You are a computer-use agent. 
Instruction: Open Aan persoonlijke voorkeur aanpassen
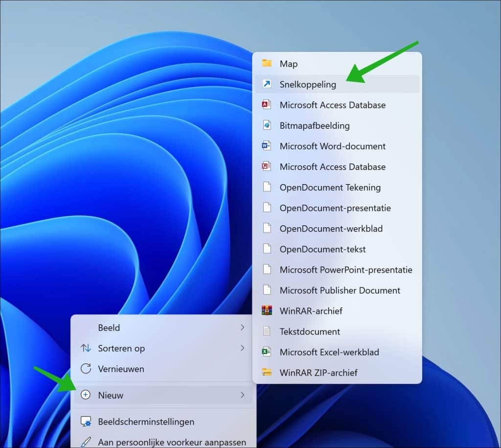pyautogui.click(x=163, y=442)
